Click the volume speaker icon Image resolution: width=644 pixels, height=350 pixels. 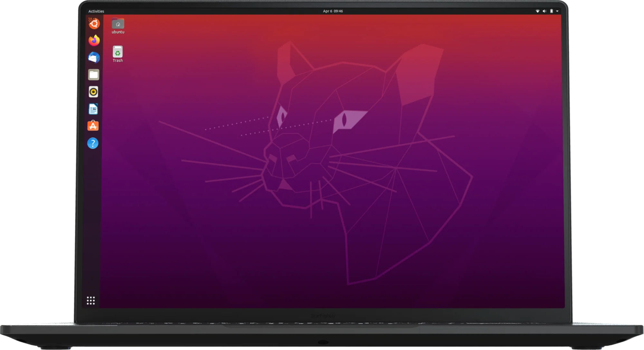click(x=545, y=11)
